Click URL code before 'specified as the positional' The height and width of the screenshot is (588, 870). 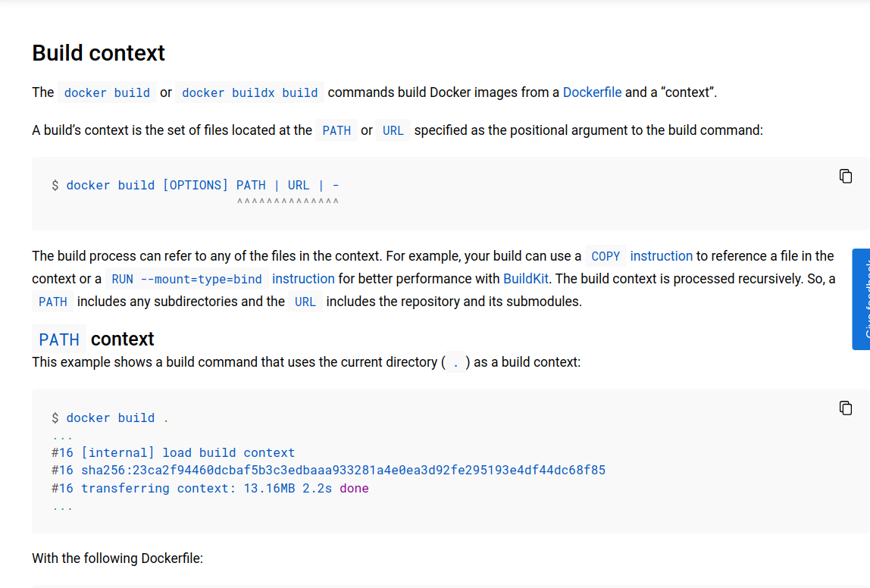tap(393, 130)
